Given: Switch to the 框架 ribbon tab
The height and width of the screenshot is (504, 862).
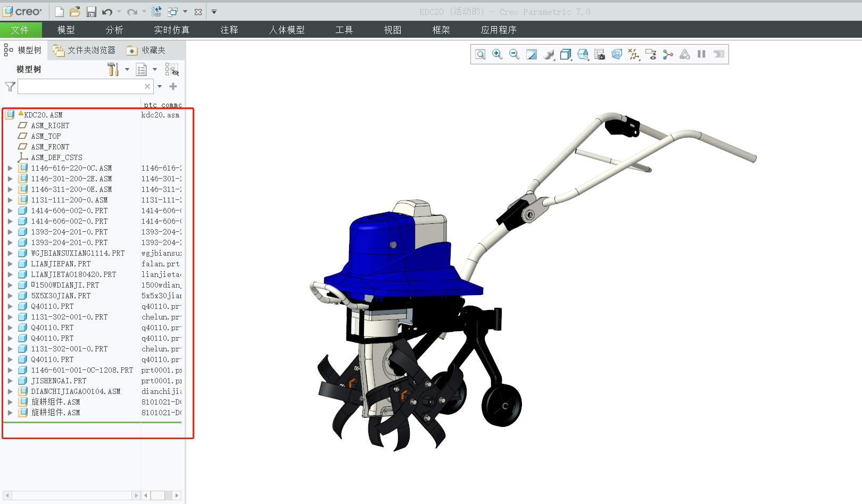Looking at the screenshot, I should pos(441,30).
